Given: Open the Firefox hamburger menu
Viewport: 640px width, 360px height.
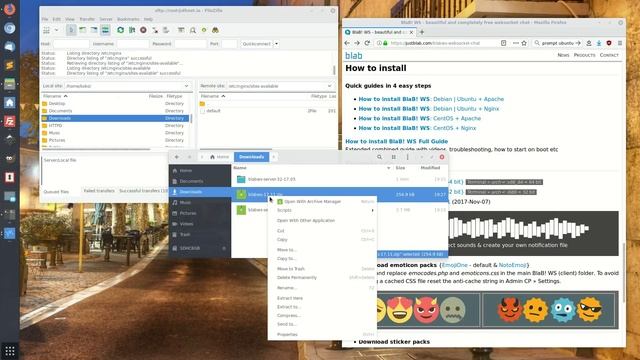Looking at the screenshot, I should click(x=620, y=43).
